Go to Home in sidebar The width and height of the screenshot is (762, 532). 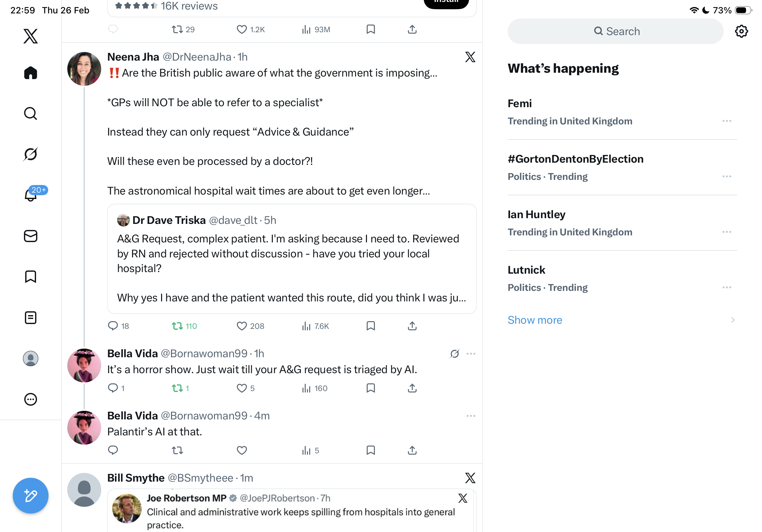click(x=31, y=73)
